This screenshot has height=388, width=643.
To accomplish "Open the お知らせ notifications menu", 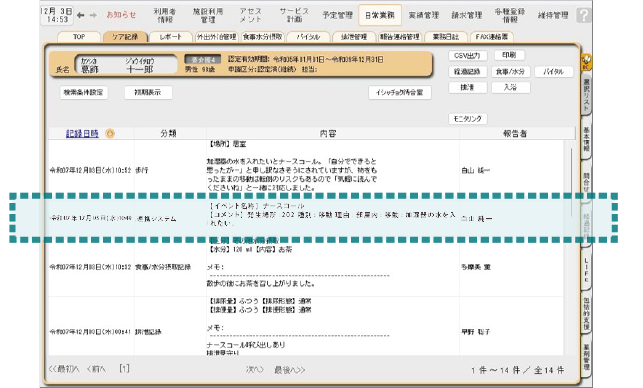I will (x=121, y=15).
